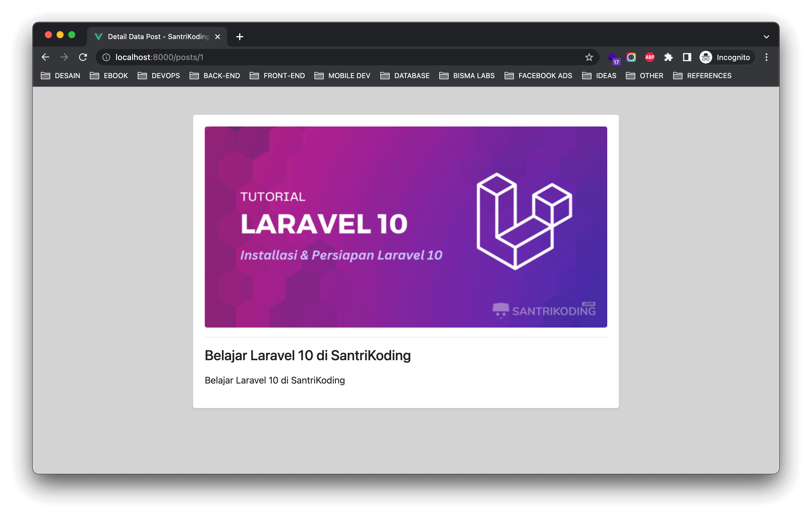
Task: Open the BACK-END bookmarks folder
Action: [215, 76]
